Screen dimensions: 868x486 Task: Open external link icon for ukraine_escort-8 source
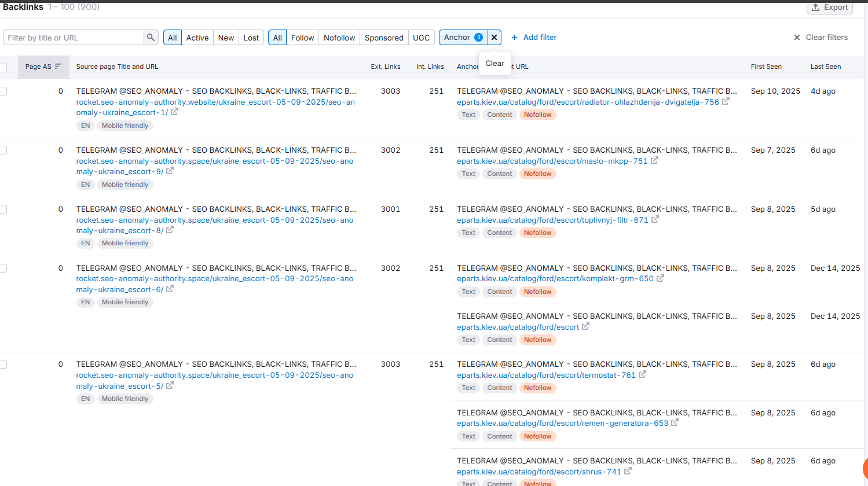coord(170,230)
